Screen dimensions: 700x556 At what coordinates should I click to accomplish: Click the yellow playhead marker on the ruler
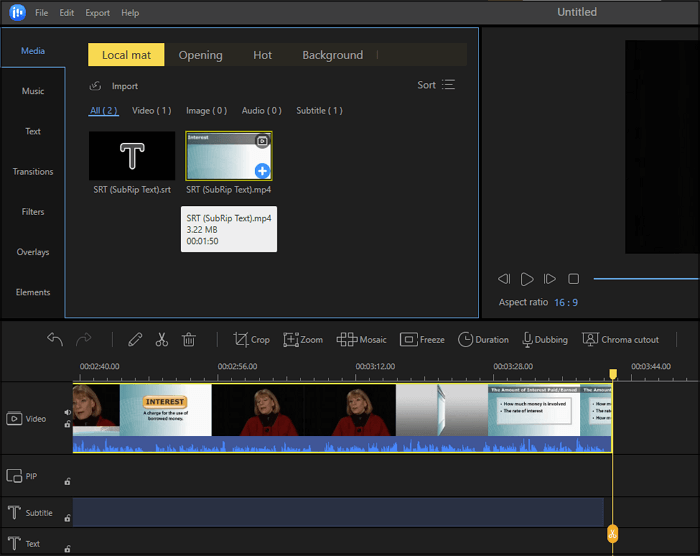pyautogui.click(x=613, y=374)
